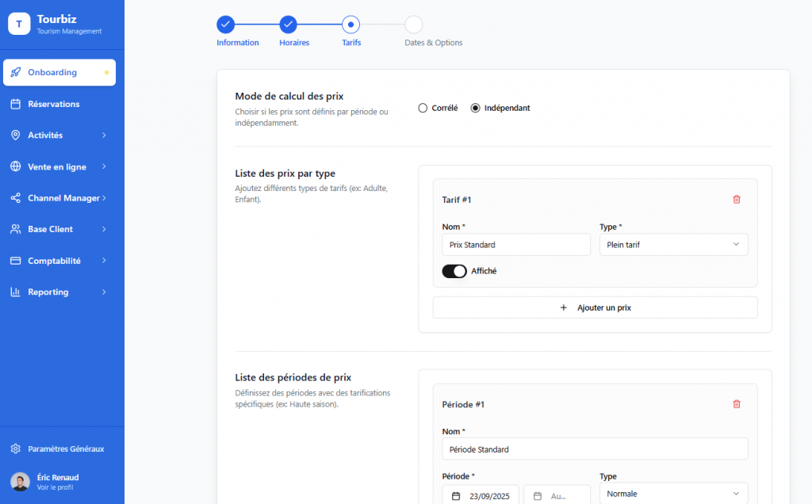Image resolution: width=812 pixels, height=504 pixels.
Task: Select the Corrélé radio option
Action: click(423, 108)
